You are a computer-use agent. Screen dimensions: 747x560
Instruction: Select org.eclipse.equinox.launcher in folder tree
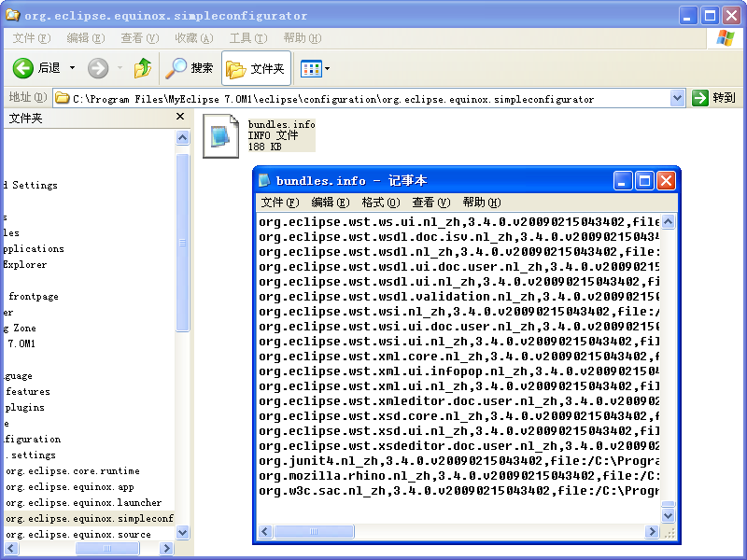coord(83,503)
